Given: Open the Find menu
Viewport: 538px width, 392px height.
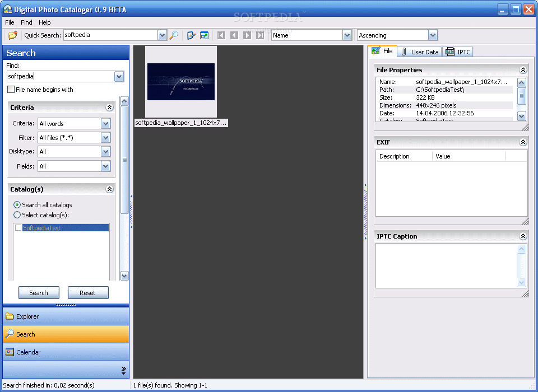Looking at the screenshot, I should tap(26, 22).
